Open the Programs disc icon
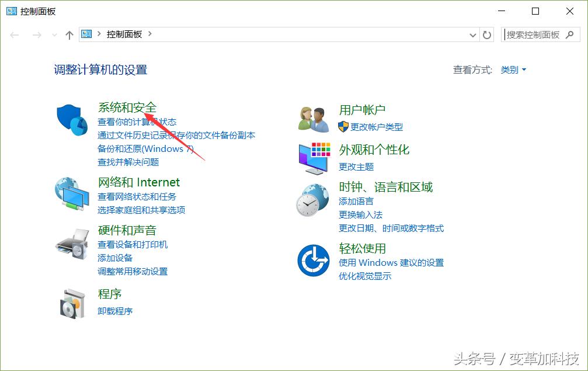 [73, 304]
